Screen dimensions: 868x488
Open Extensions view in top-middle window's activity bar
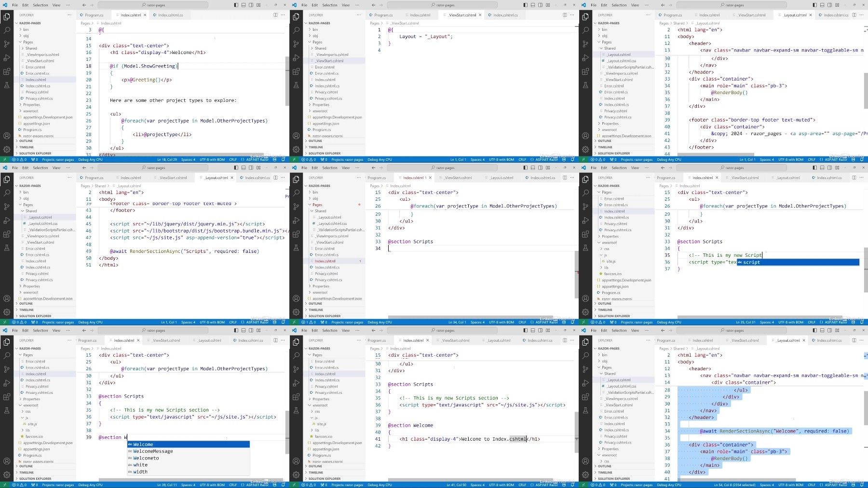click(296, 71)
